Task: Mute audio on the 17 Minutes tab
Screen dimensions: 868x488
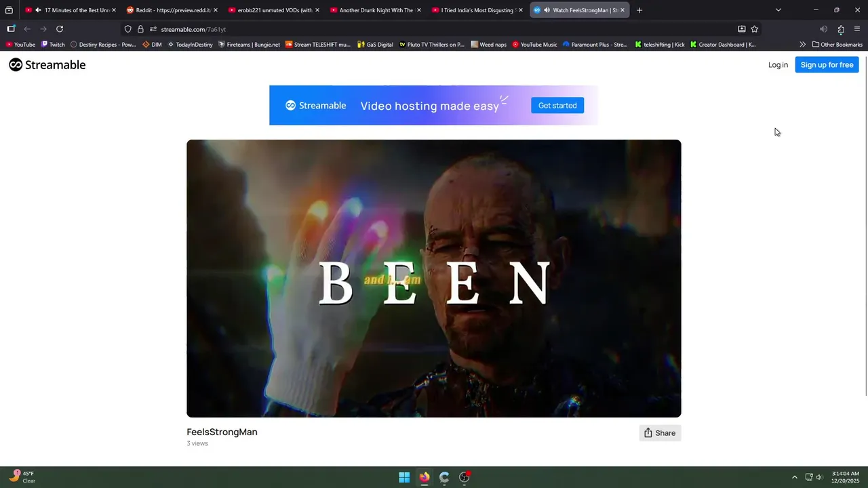Action: pos(38,10)
